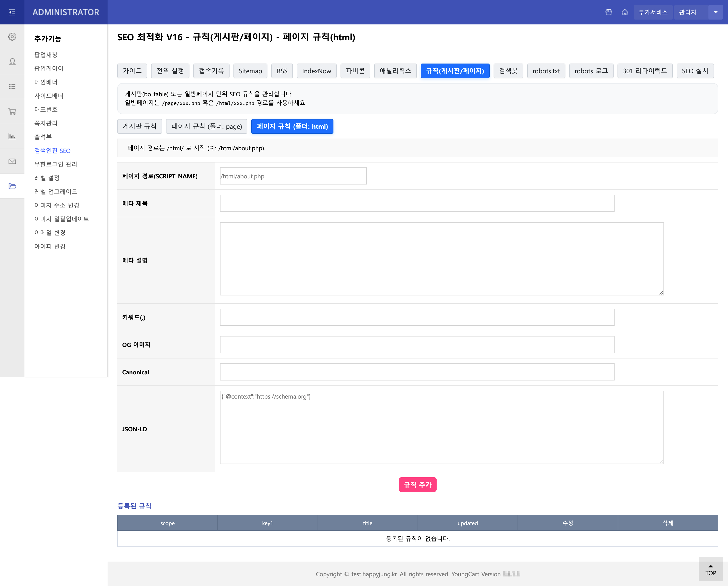Screen dimensions: 728x586
Task: Open mail envelope icon in sidebar
Action: pyautogui.click(x=12, y=161)
